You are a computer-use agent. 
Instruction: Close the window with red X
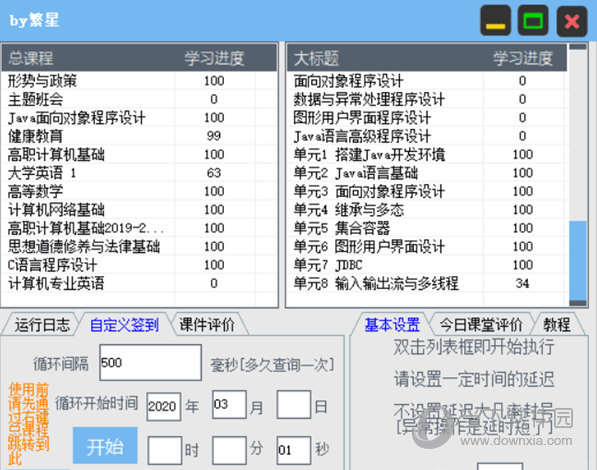572,21
